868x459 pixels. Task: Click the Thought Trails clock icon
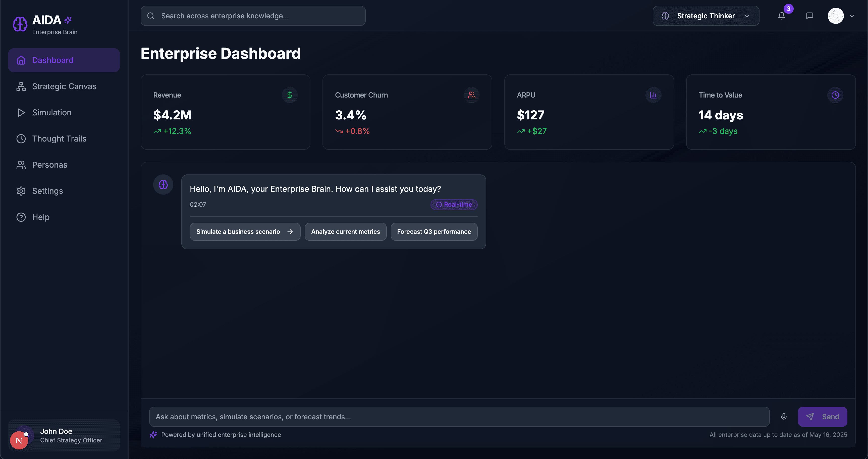pos(21,139)
